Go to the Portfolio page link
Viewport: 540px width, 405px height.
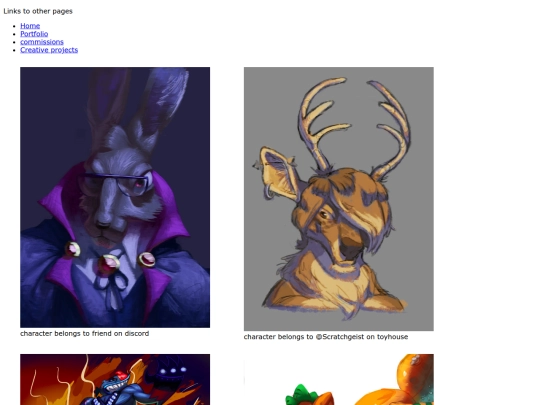[x=34, y=34]
